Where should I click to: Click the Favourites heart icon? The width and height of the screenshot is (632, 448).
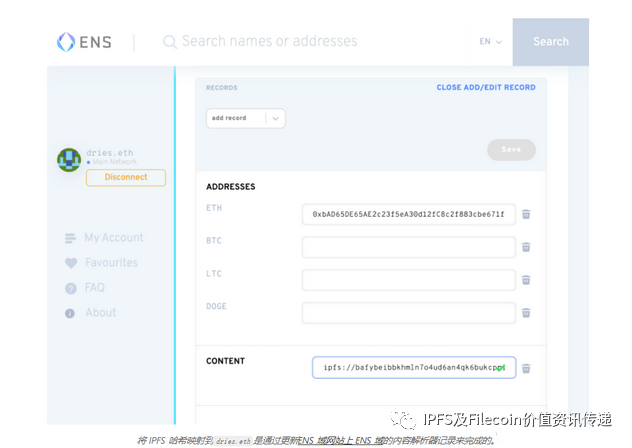coord(71,263)
